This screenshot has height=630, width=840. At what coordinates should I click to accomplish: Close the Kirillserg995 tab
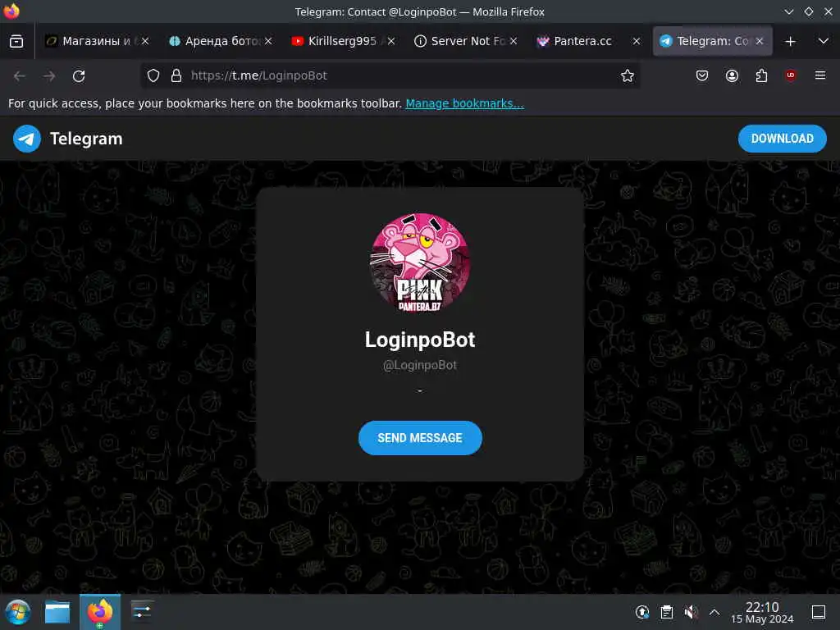click(x=391, y=41)
